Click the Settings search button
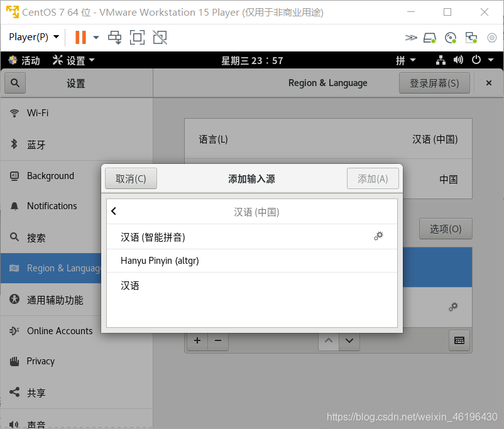504x429 pixels. (x=15, y=84)
